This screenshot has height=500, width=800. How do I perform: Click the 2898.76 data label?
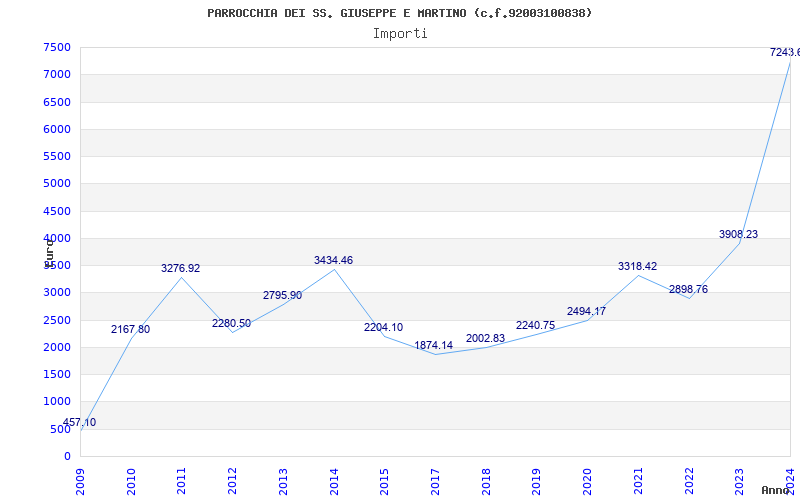click(x=688, y=289)
